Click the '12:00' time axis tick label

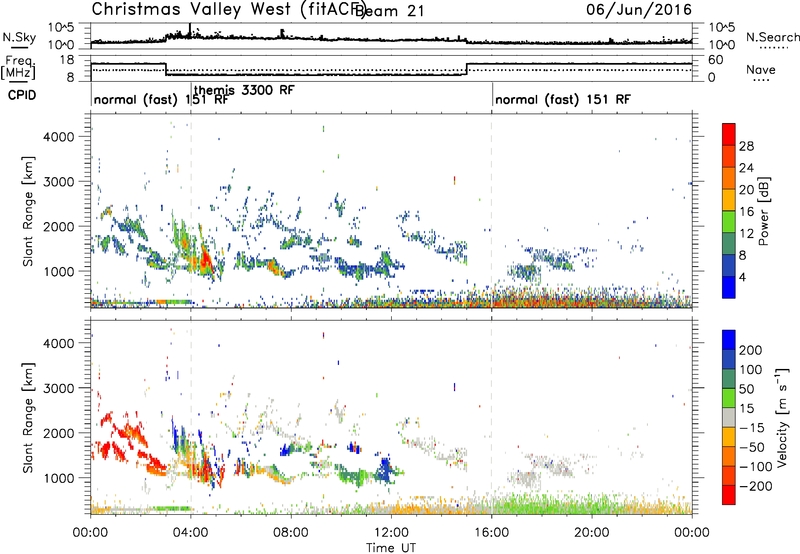click(391, 533)
